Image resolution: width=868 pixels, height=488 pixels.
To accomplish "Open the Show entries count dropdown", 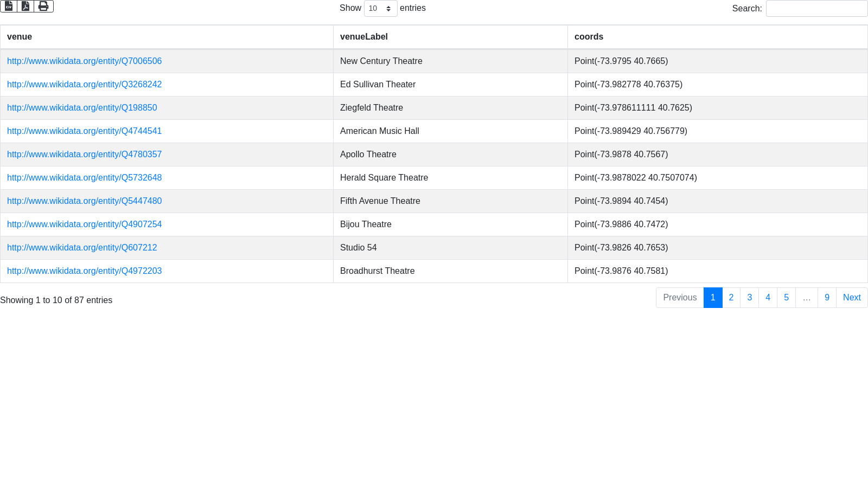I will (x=380, y=9).
